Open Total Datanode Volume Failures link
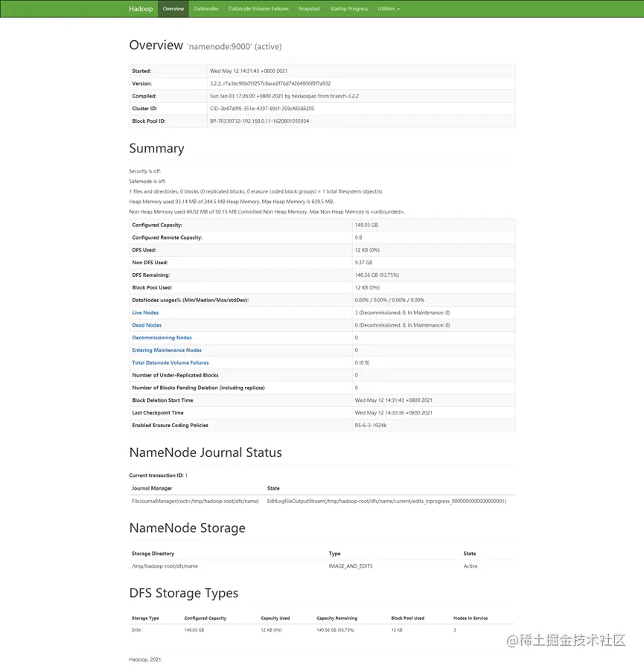The height and width of the screenshot is (666, 644). coord(170,362)
